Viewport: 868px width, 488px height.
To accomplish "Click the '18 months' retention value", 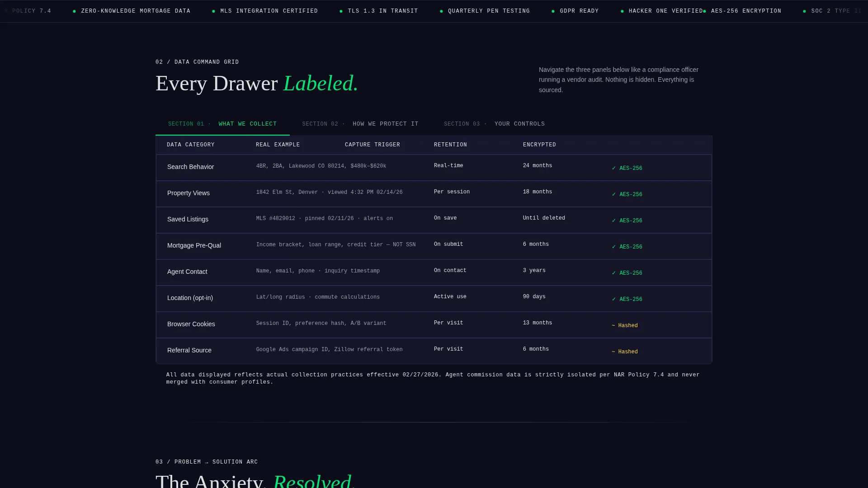I will [x=538, y=192].
